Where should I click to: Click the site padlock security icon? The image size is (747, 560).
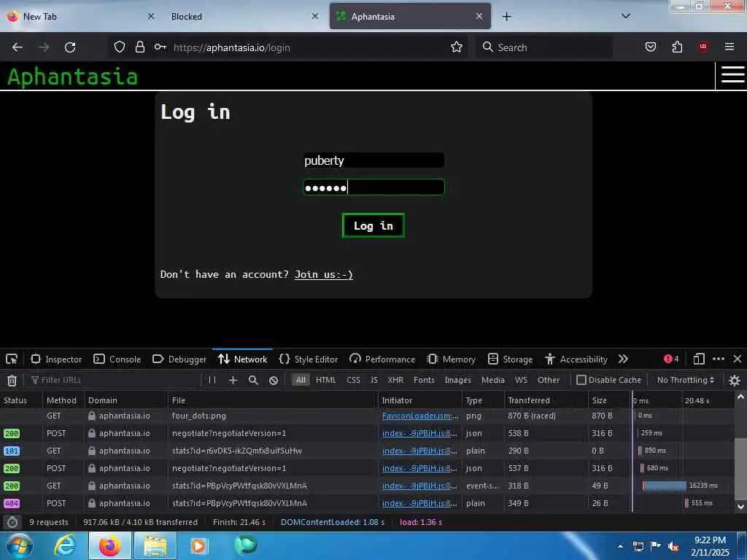139,47
